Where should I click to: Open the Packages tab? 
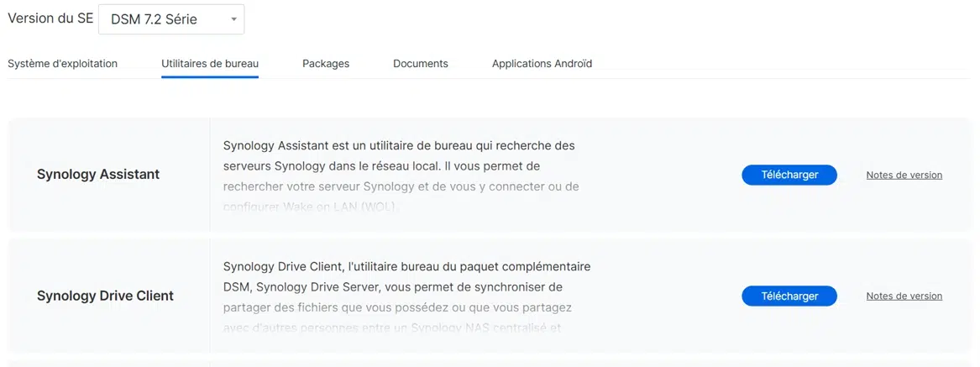pos(326,64)
